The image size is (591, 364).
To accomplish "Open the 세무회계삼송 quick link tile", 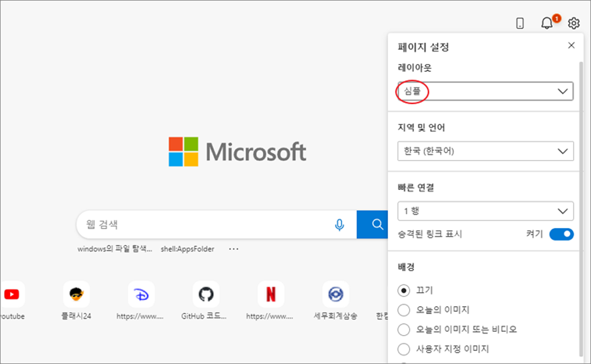I will click(335, 295).
